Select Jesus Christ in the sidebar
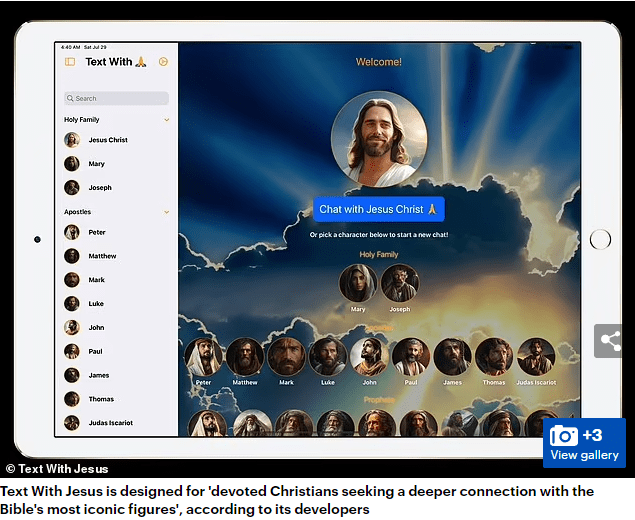635x520 pixels. (107, 140)
